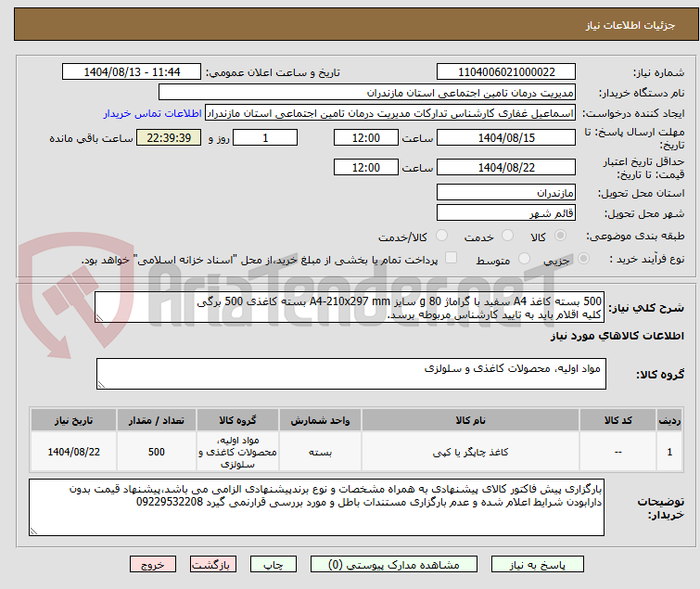This screenshot has height=589, width=700.
Task: Click the response deadline 12:00 time field
Action: [x=365, y=137]
